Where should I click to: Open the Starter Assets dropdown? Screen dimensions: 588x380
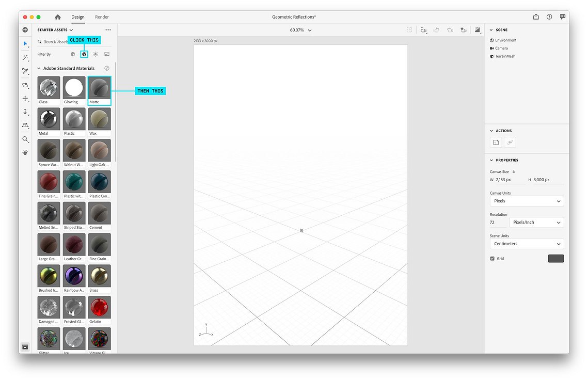[55, 29]
